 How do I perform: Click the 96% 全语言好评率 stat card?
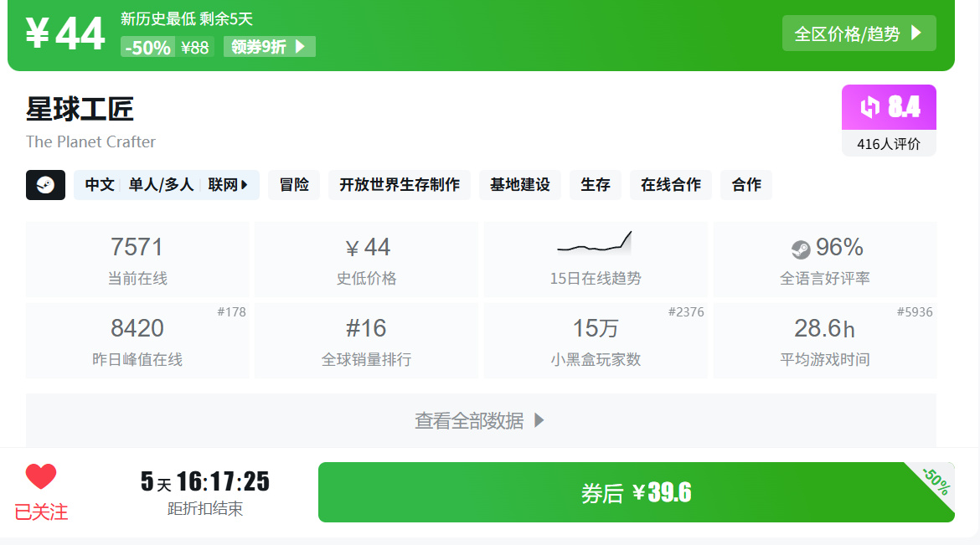click(x=825, y=260)
